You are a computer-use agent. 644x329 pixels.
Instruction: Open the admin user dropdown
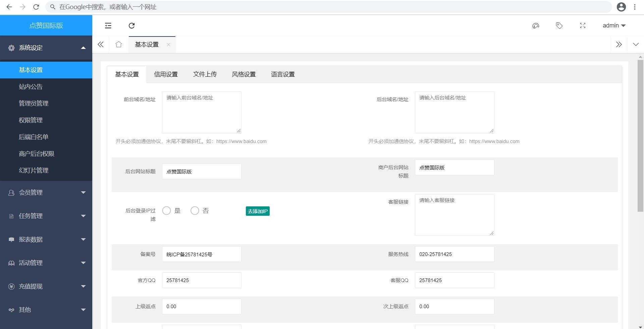pyautogui.click(x=614, y=25)
